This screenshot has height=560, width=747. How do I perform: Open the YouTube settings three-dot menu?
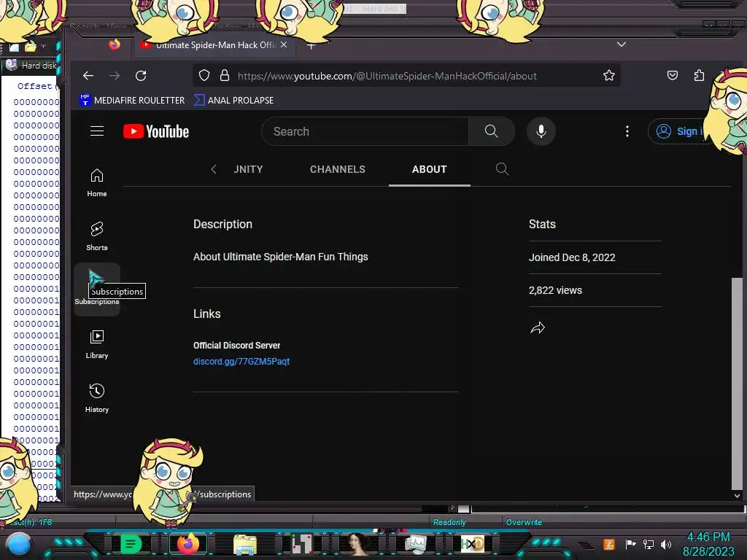point(627,131)
